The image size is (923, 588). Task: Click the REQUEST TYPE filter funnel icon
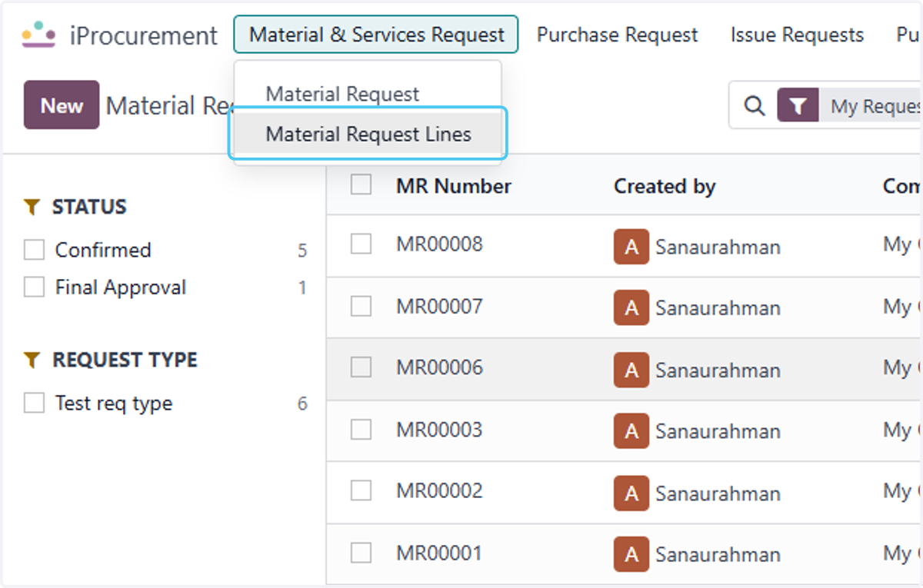[32, 360]
